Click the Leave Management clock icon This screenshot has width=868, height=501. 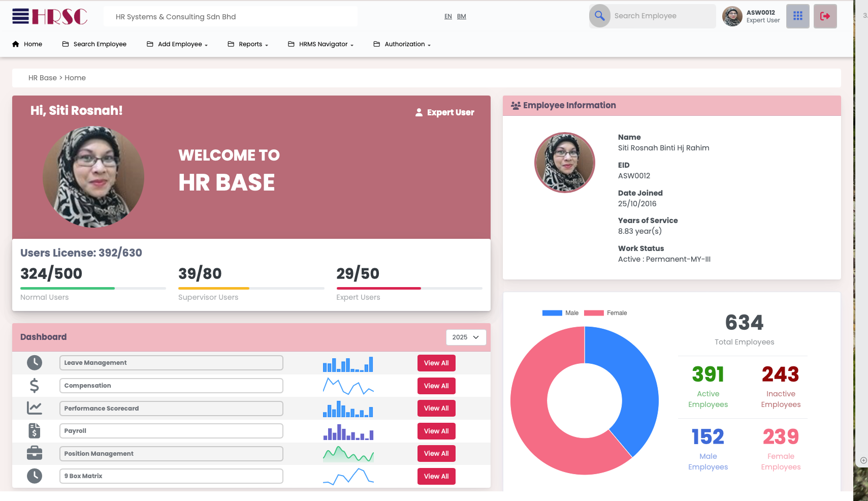click(x=35, y=363)
